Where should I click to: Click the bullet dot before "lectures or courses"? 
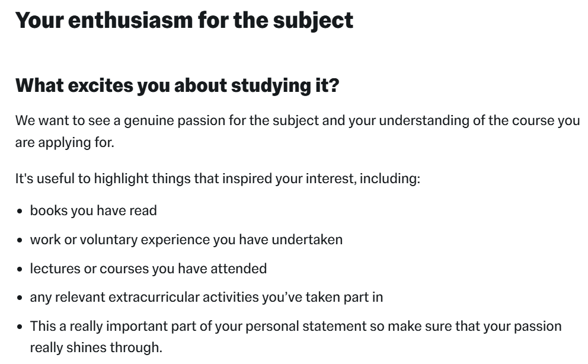[x=20, y=269]
